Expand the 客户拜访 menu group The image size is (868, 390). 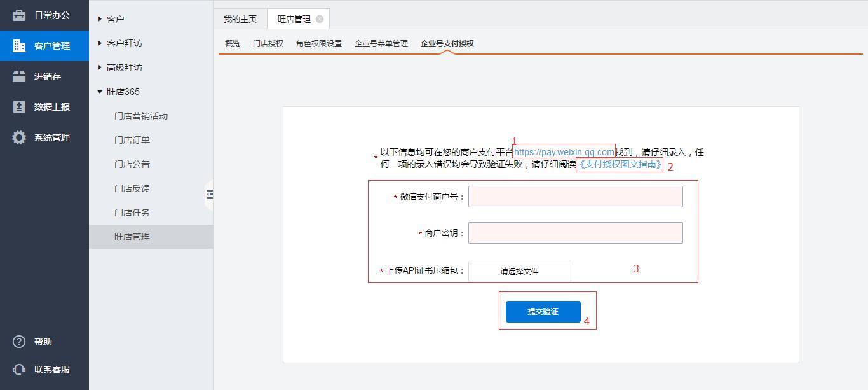pyautogui.click(x=100, y=43)
